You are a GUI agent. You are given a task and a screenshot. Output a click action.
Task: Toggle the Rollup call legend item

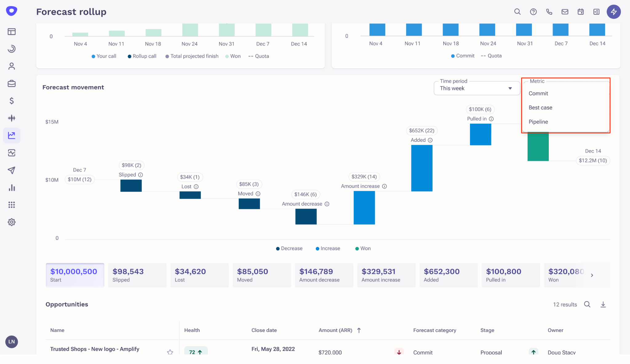coord(142,56)
